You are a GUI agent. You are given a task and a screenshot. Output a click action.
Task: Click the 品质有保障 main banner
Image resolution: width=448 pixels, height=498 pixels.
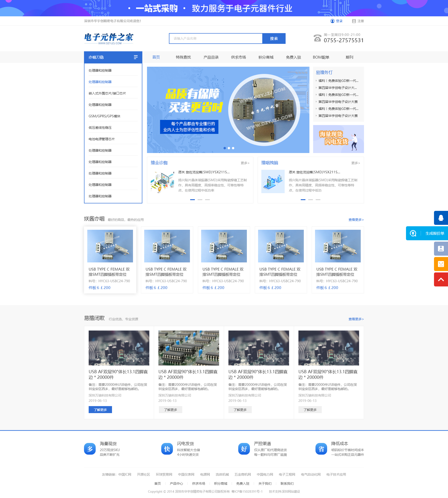tap(228, 110)
